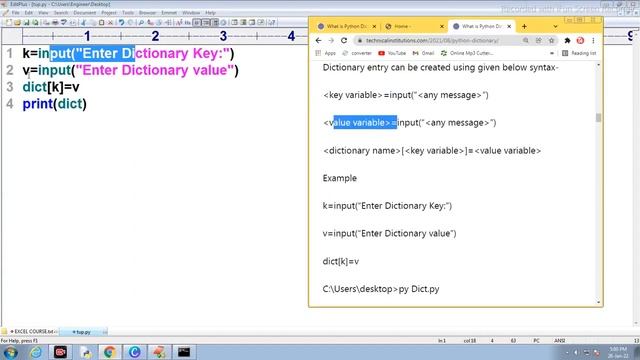
Task: Open the YouTube bookmark
Action: (x=392, y=53)
